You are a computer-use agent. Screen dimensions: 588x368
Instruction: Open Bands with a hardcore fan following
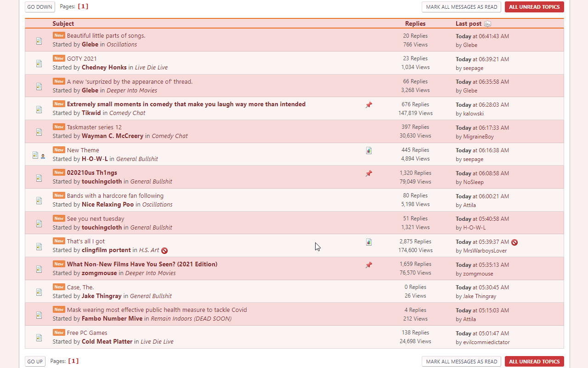(x=115, y=196)
